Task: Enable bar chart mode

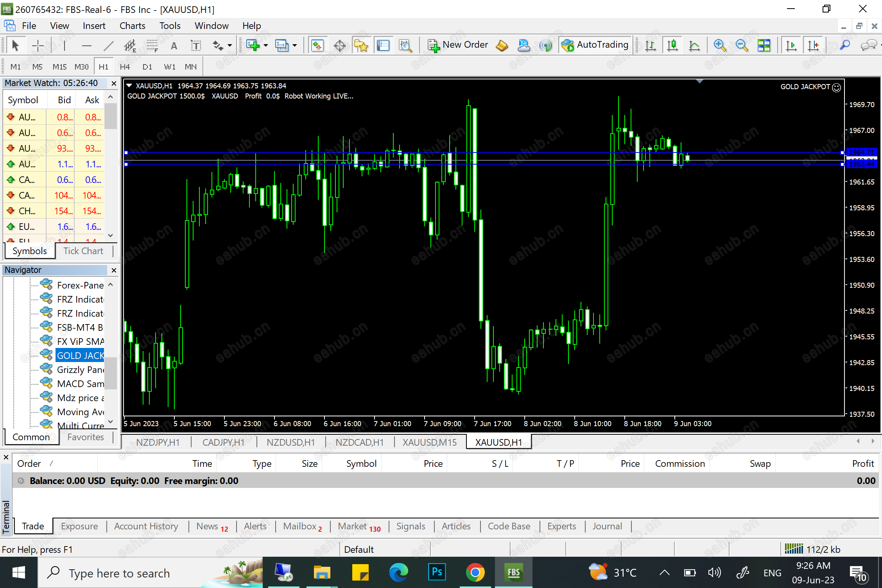Action: 650,45
